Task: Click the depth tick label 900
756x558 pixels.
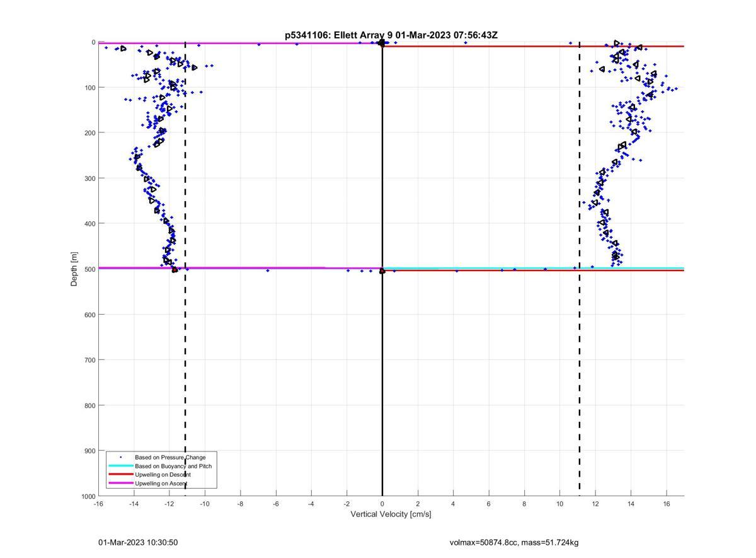Action: (x=89, y=451)
